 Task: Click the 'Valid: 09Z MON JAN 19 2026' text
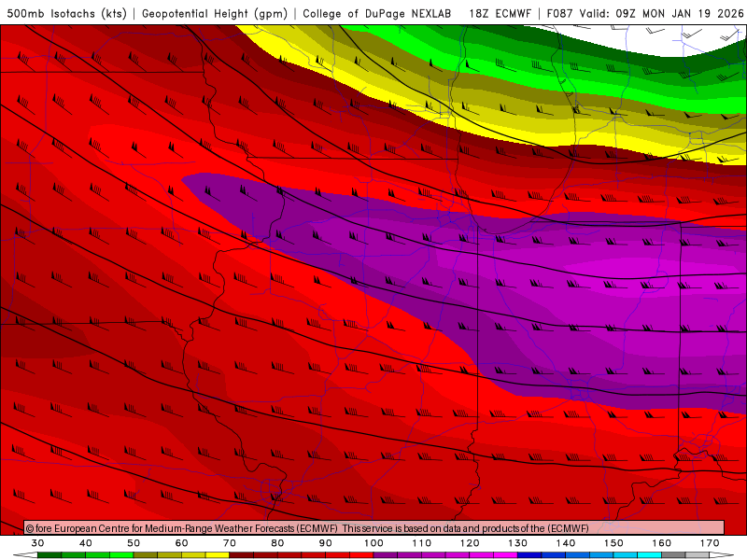point(662,14)
